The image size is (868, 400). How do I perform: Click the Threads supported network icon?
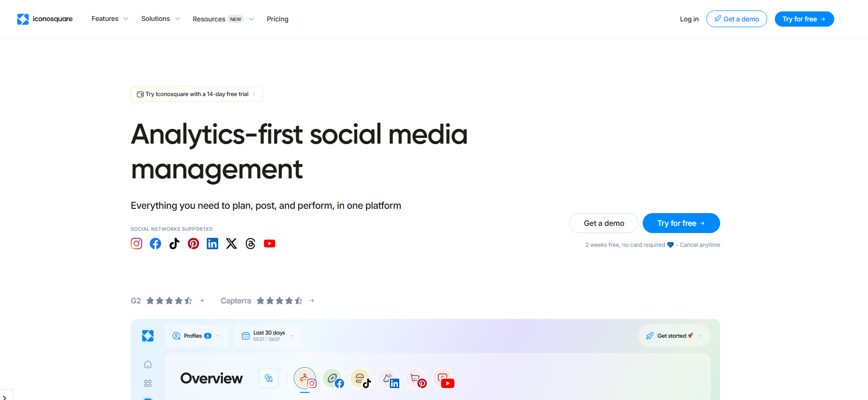coord(251,244)
